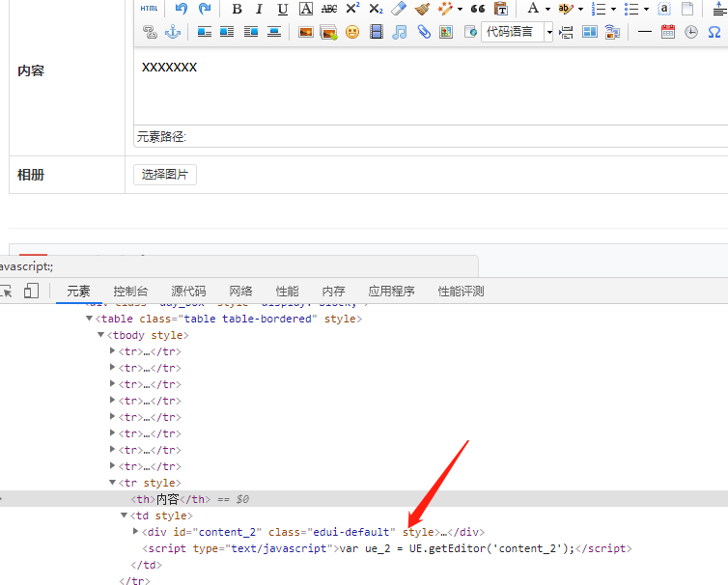The width and height of the screenshot is (728, 585).
Task: Insert an iframe
Action: point(470,32)
